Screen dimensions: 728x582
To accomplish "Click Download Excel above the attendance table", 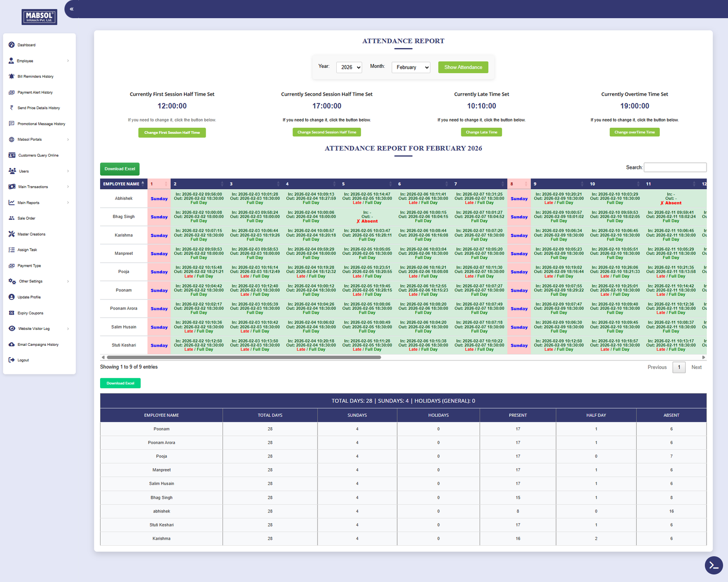I will click(x=120, y=169).
